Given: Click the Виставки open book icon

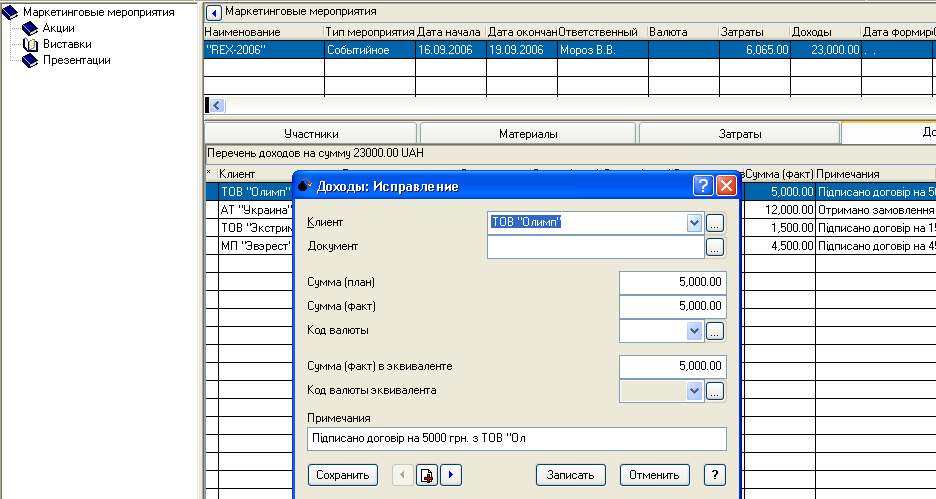Looking at the screenshot, I should tap(29, 44).
